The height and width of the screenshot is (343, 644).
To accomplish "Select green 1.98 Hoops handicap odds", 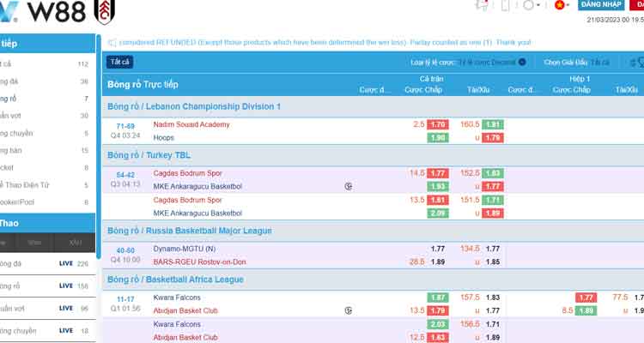I will [438, 137].
